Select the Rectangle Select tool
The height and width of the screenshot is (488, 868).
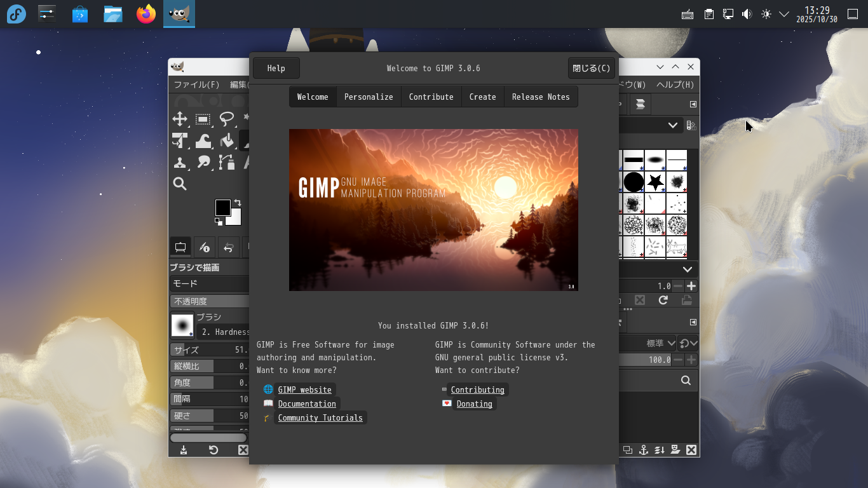[203, 119]
